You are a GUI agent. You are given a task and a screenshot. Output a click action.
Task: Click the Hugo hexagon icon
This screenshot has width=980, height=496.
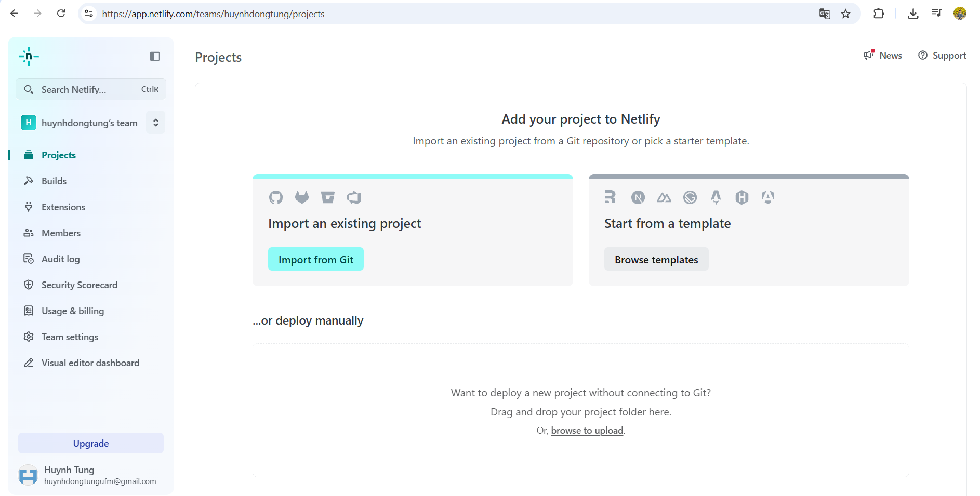click(x=741, y=197)
